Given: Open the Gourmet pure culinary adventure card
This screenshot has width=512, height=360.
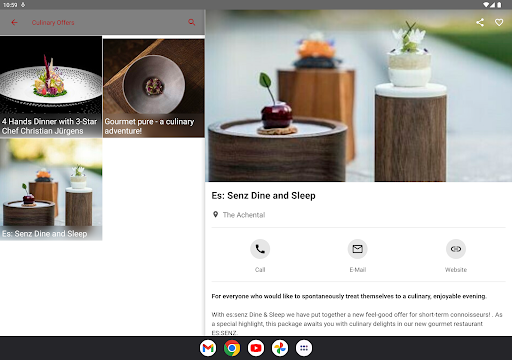Looking at the screenshot, I should click(x=154, y=88).
